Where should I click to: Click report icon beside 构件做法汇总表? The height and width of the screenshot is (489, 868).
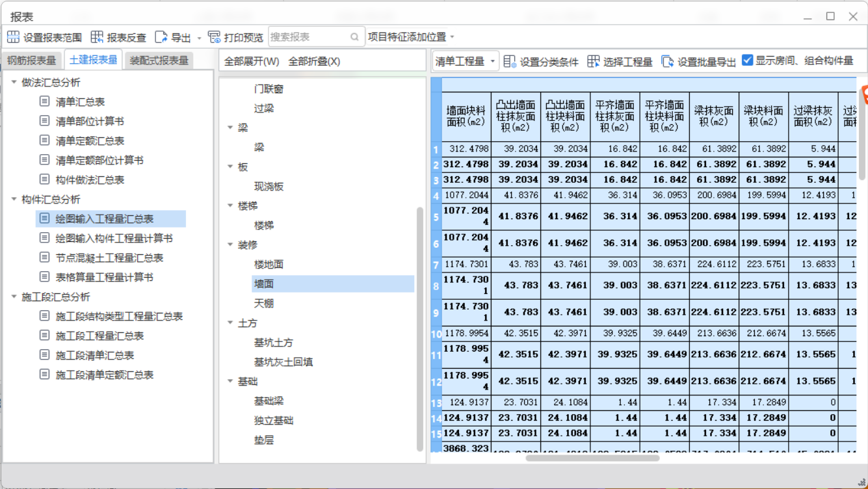(44, 179)
